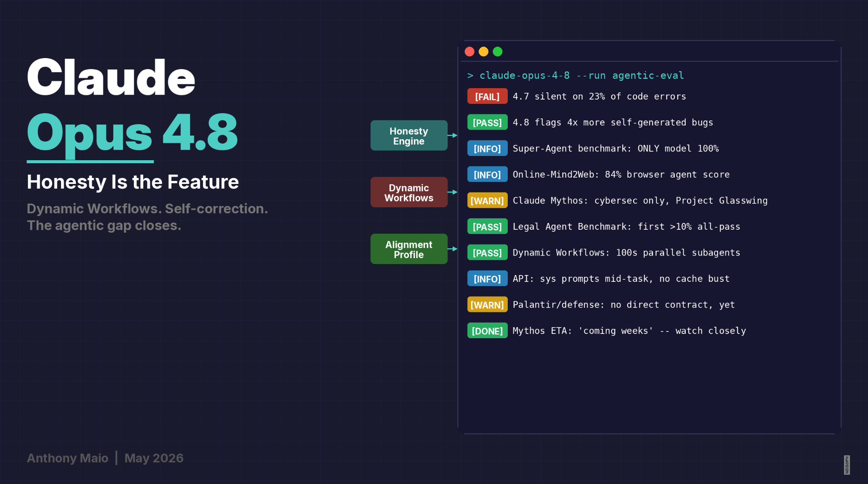Click the red close dot in terminal
This screenshot has height=484, width=868.
tap(470, 52)
